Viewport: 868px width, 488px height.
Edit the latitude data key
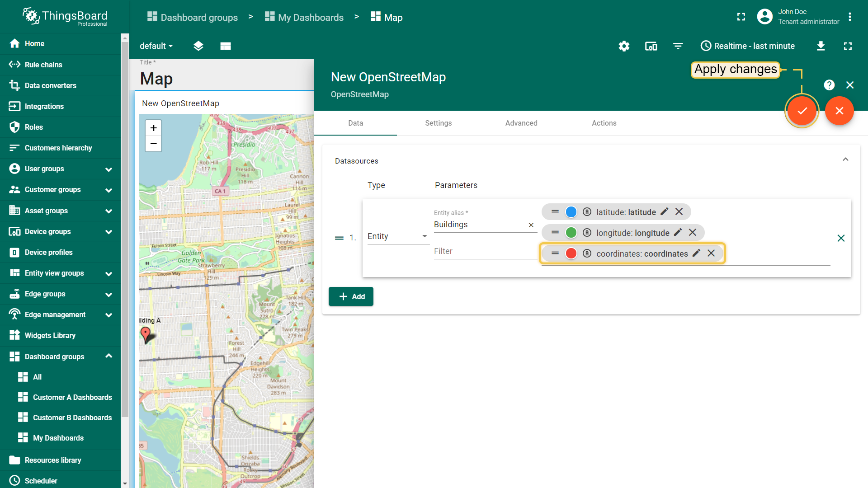pos(665,211)
